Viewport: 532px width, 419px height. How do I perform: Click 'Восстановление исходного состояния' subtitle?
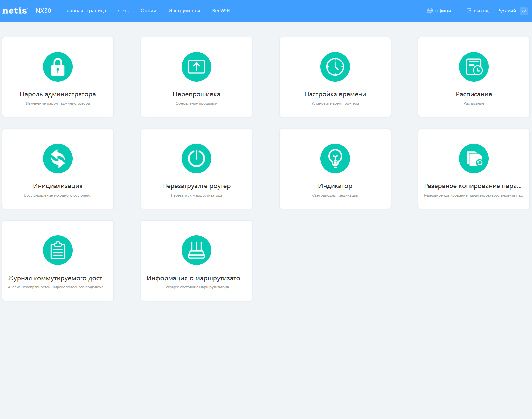(58, 195)
